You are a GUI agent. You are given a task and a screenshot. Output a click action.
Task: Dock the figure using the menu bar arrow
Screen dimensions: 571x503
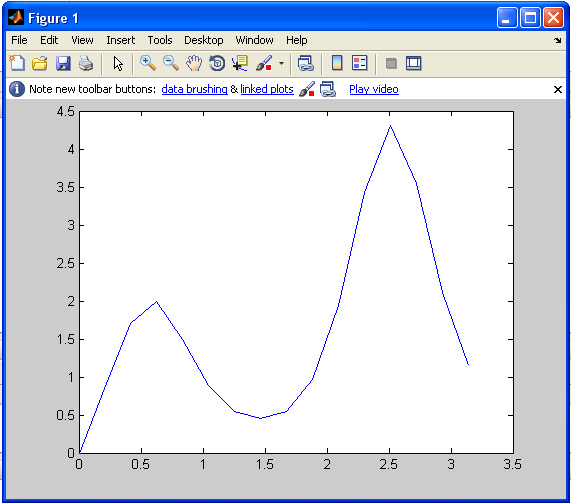pos(558,40)
